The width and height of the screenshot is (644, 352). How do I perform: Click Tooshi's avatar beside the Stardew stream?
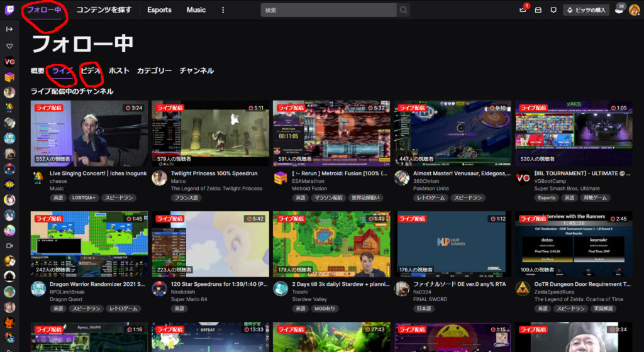tap(280, 289)
